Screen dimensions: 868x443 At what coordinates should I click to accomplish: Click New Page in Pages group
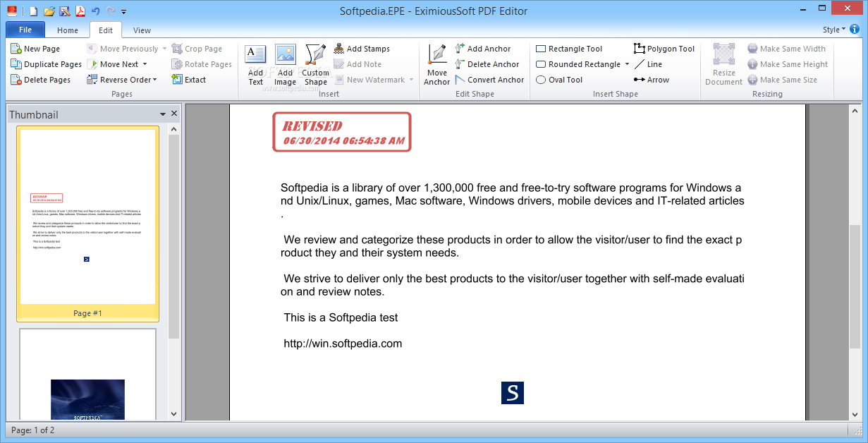tap(35, 49)
